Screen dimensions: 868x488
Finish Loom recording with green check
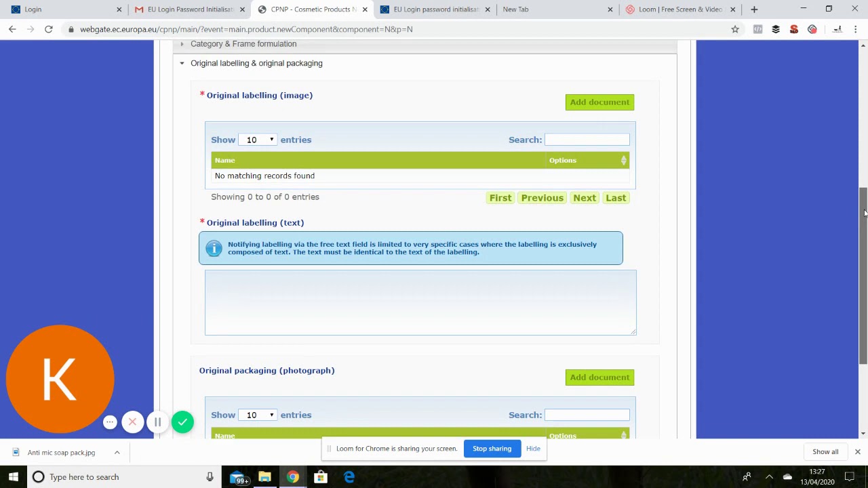click(x=182, y=422)
